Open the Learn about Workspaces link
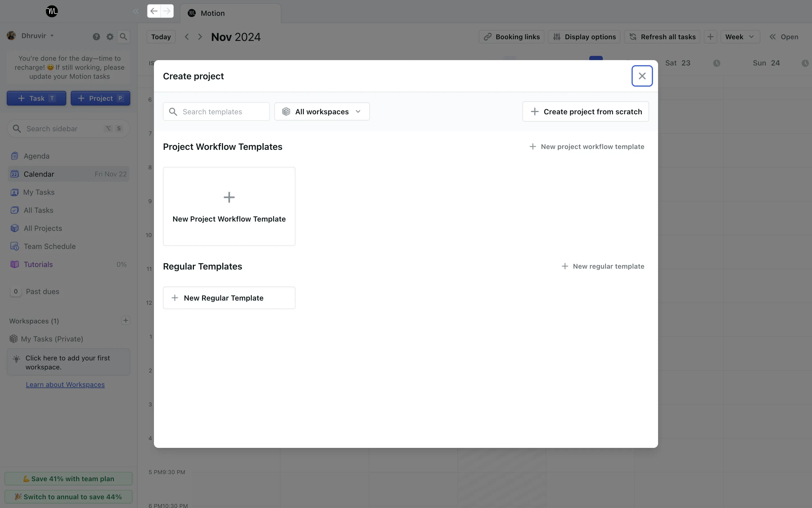812x508 pixels. tap(65, 385)
